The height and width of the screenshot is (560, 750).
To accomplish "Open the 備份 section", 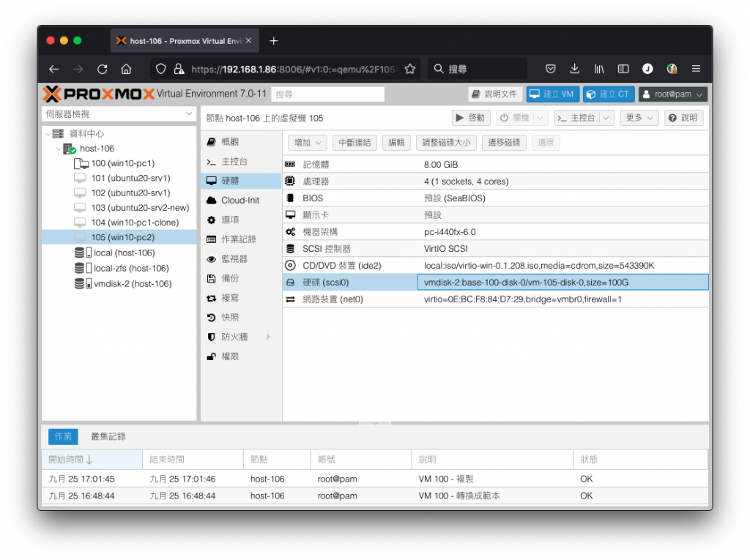I will pos(241,278).
